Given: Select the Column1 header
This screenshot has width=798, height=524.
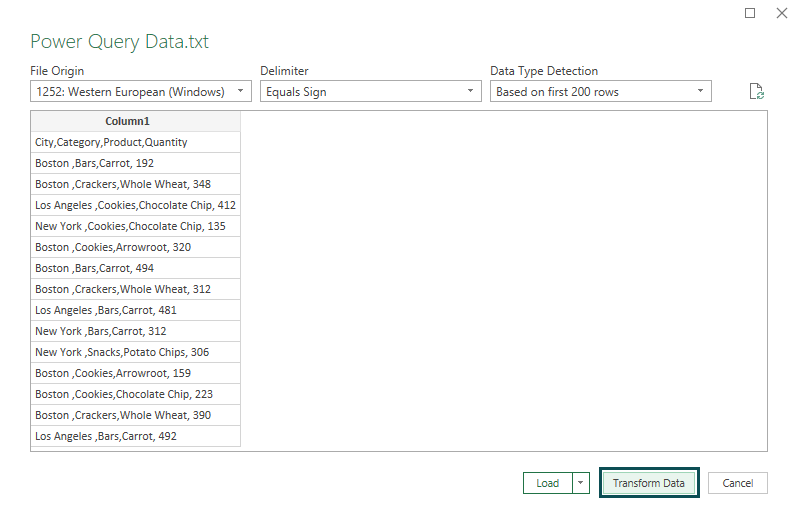Looking at the screenshot, I should [135, 121].
